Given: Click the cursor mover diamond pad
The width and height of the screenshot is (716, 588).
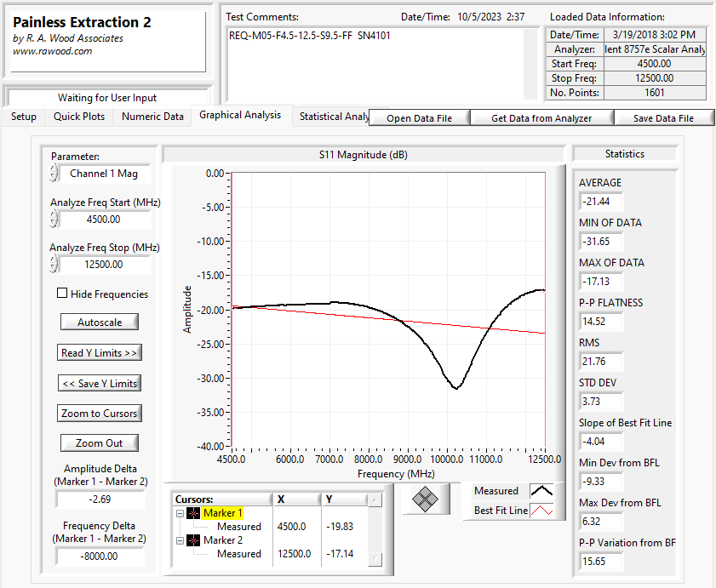Looking at the screenshot, I should pos(425,499).
